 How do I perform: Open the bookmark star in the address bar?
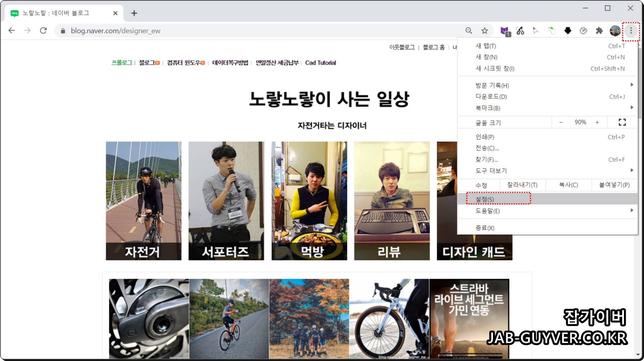pos(485,31)
